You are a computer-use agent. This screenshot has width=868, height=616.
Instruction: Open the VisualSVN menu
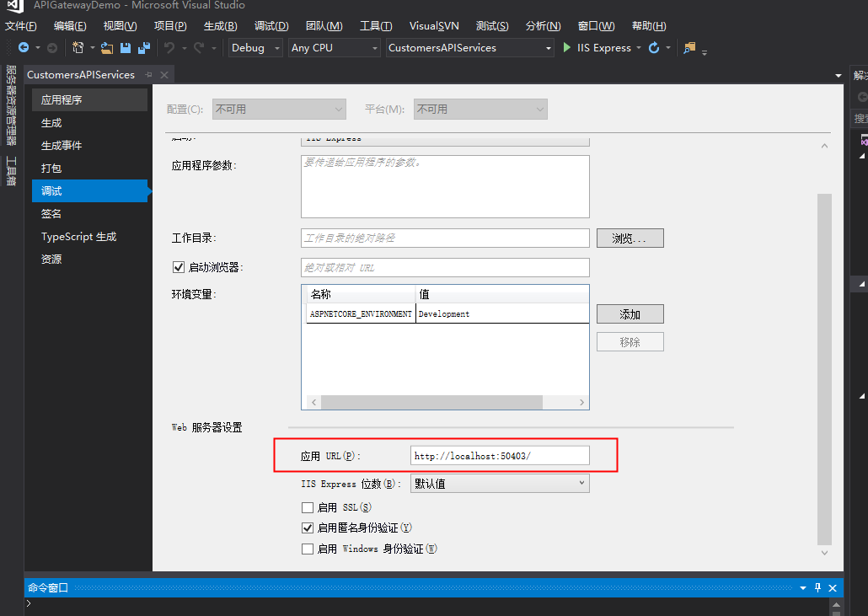[434, 26]
